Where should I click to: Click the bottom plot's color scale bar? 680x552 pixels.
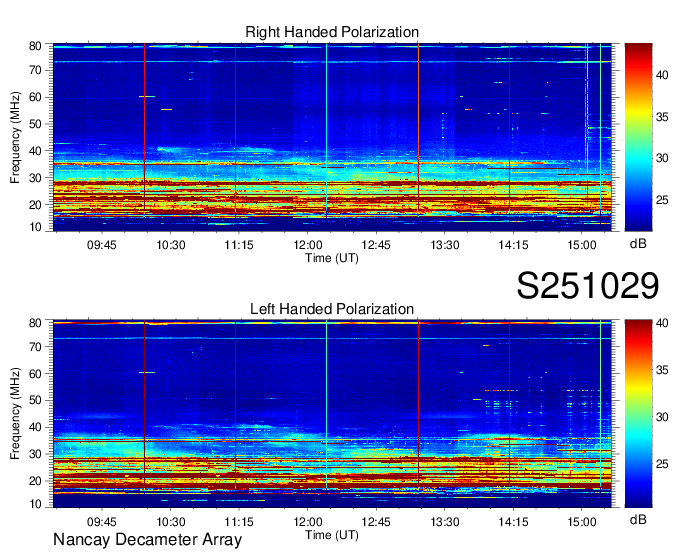pos(638,412)
